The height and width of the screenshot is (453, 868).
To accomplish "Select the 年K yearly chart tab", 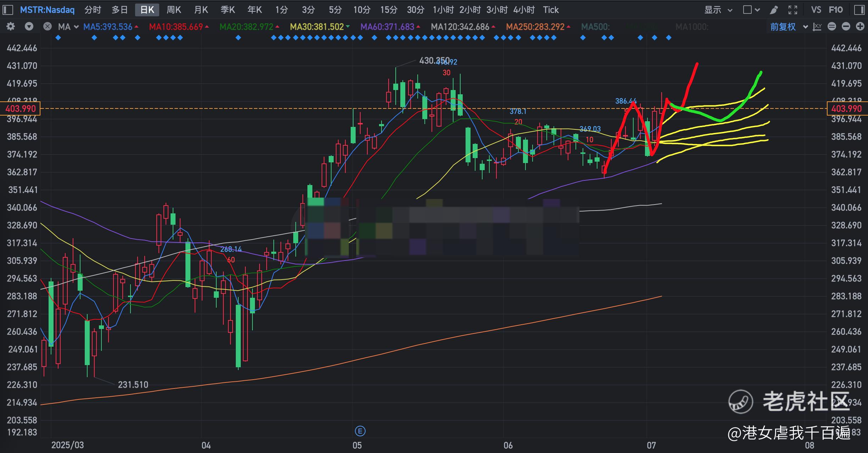I will (255, 10).
